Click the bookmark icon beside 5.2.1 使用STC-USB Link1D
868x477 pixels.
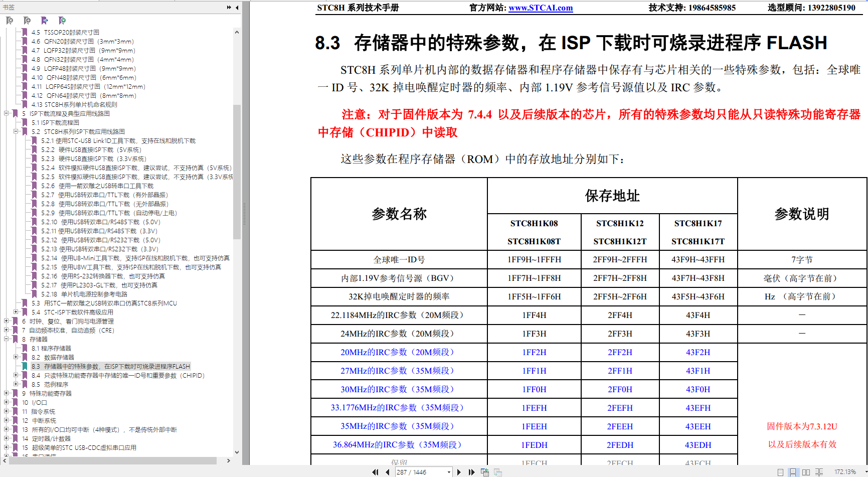34,140
